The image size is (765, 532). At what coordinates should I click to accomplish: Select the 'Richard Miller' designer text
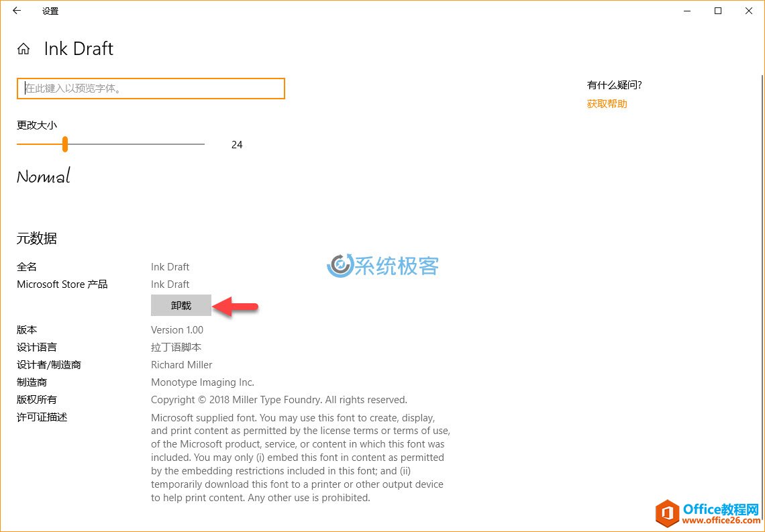pos(181,365)
